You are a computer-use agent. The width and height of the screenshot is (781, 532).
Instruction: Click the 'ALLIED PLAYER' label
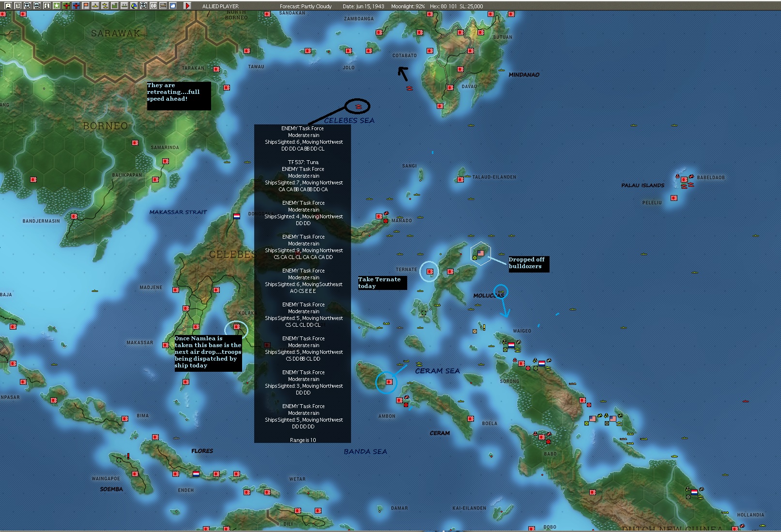[220, 6]
